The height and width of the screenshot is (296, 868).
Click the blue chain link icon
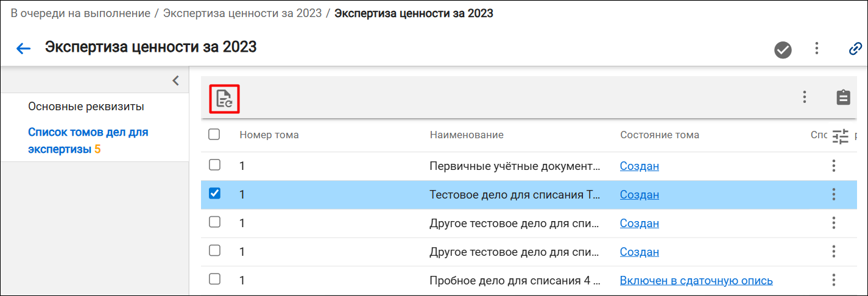pos(855,49)
